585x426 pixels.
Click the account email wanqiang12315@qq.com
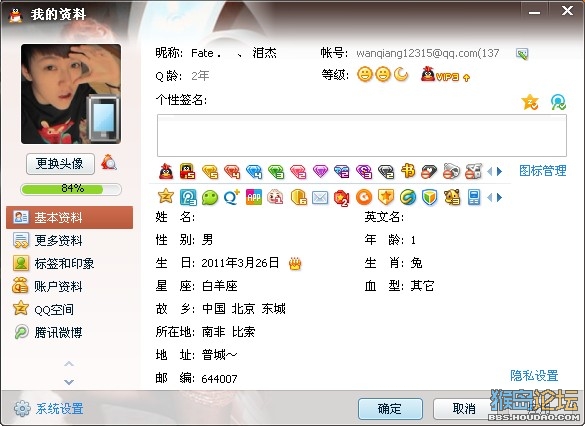[x=428, y=53]
